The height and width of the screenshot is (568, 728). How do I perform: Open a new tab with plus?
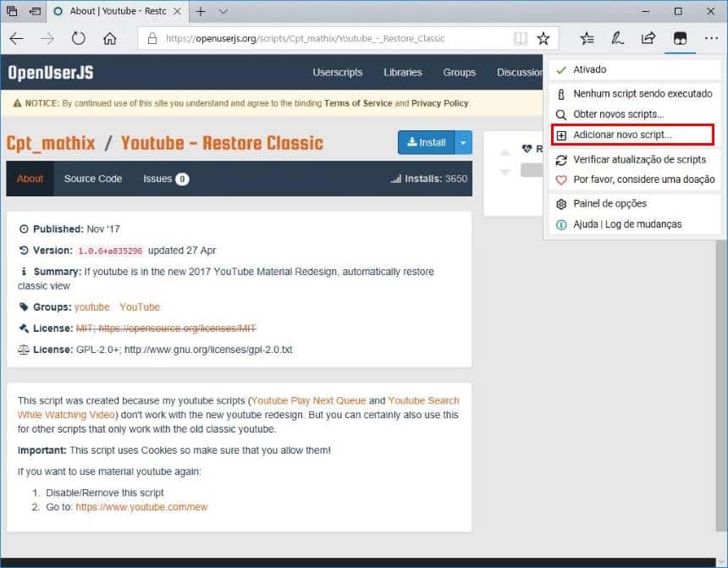coord(201,11)
